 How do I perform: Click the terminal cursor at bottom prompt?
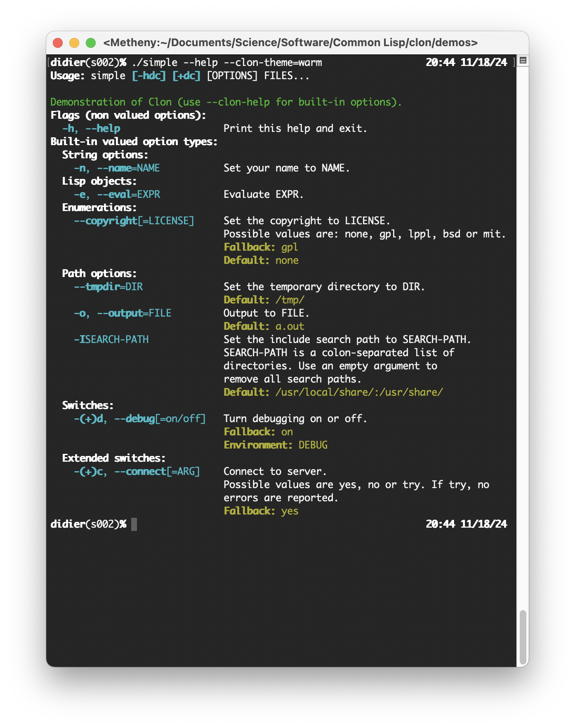pos(134,524)
